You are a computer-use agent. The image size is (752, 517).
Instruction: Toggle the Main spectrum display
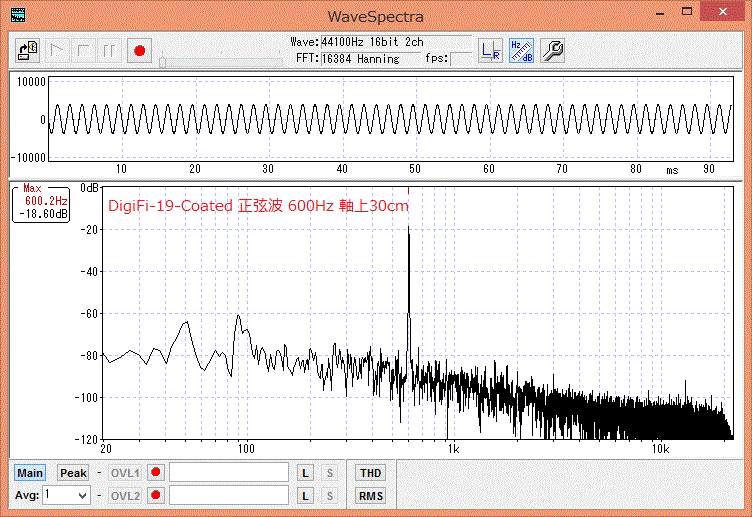pyautogui.click(x=30, y=472)
